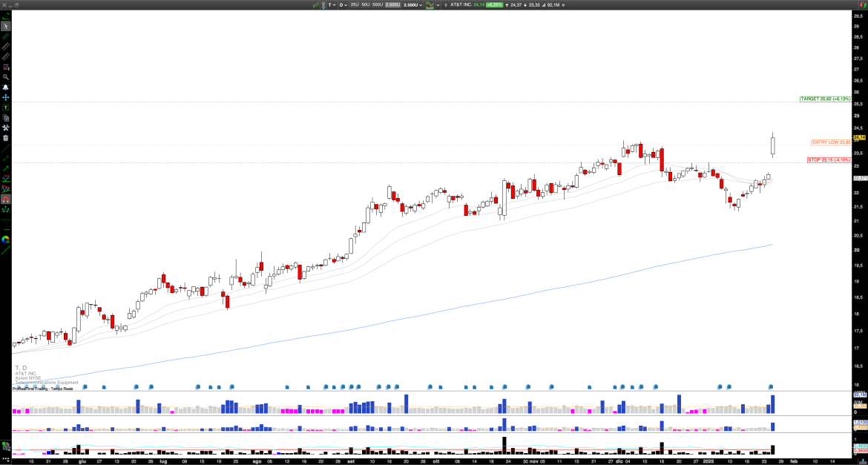
Task: Toggle the 500U units view
Action: coord(378,5)
